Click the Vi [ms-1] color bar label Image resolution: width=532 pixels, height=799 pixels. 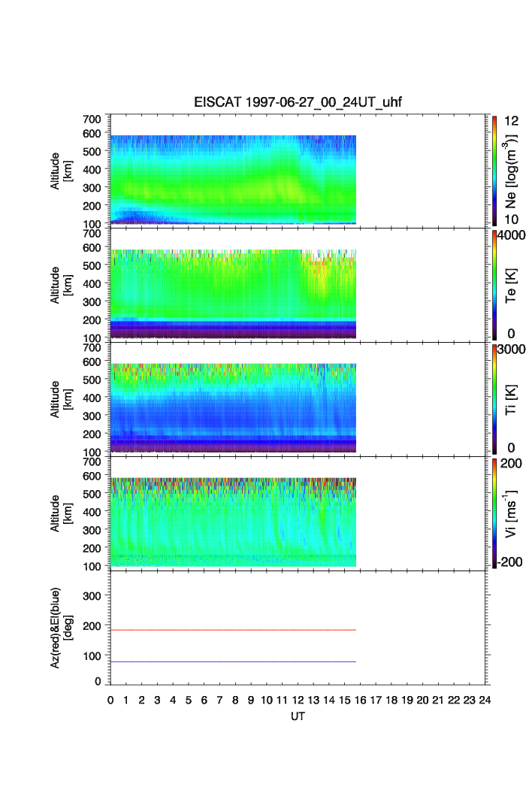(511, 513)
